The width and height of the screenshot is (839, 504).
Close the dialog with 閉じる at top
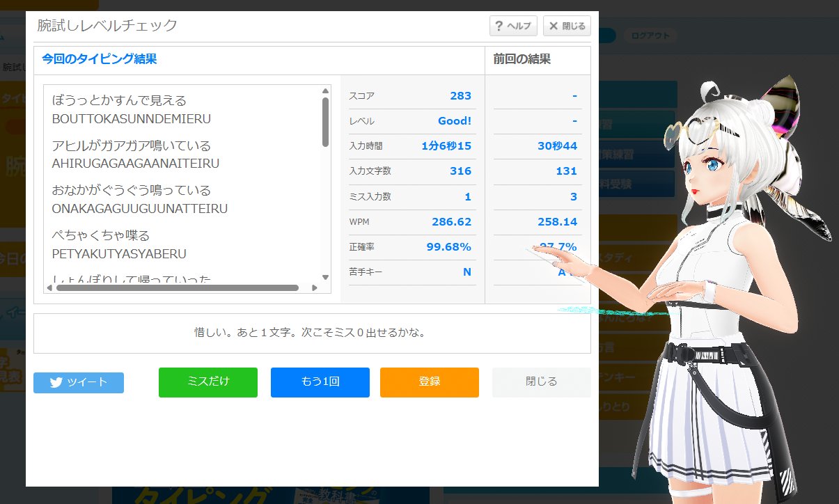(x=567, y=26)
